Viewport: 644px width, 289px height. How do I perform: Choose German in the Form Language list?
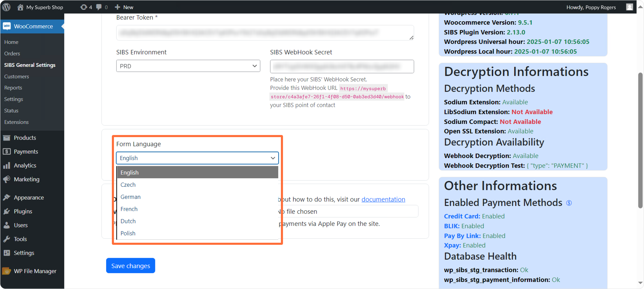click(x=130, y=197)
